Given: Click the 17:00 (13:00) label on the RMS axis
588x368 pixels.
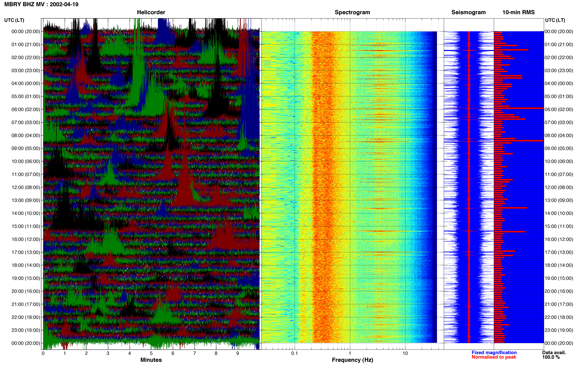Looking at the screenshot, I should 559,252.
